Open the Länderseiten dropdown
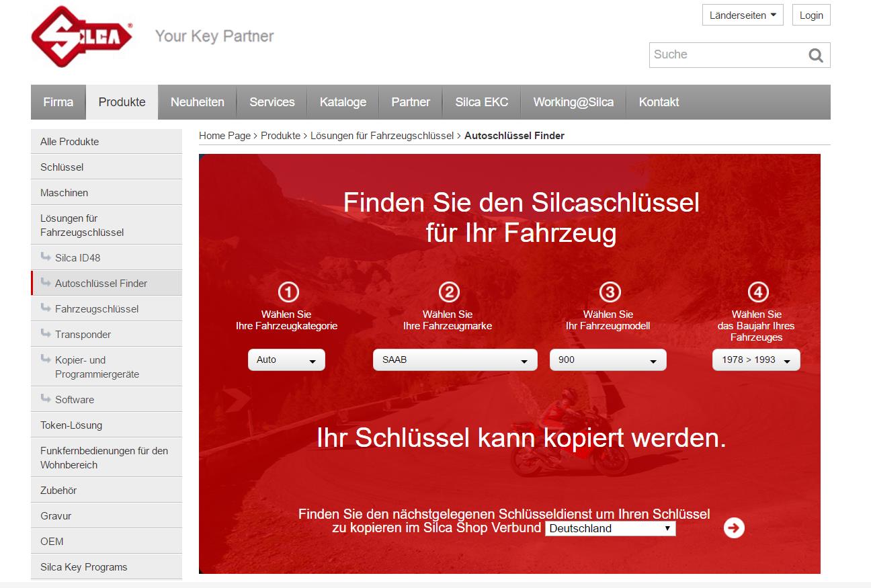This screenshot has height=588, width=871. [x=743, y=15]
